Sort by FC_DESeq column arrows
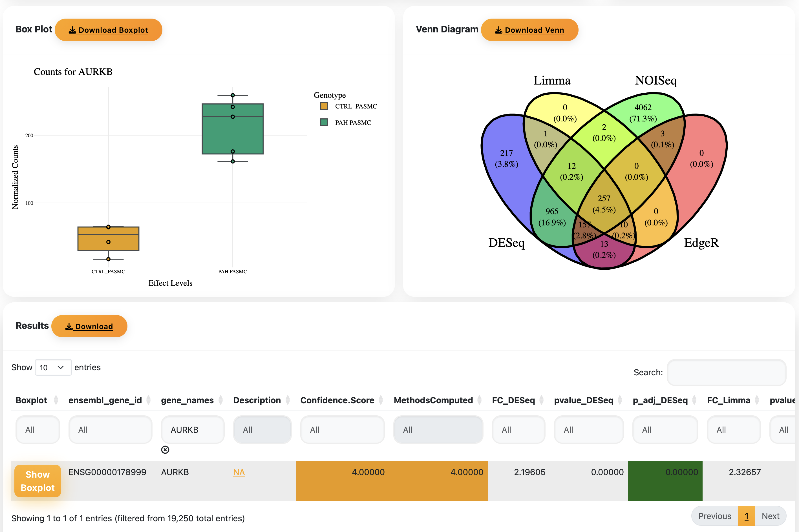Viewport: 799px width, 532px height. [541, 400]
